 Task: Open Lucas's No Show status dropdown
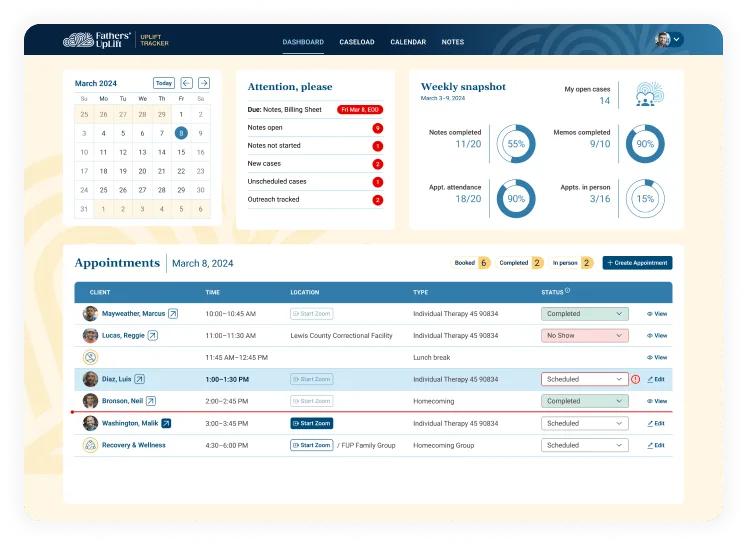(x=585, y=335)
